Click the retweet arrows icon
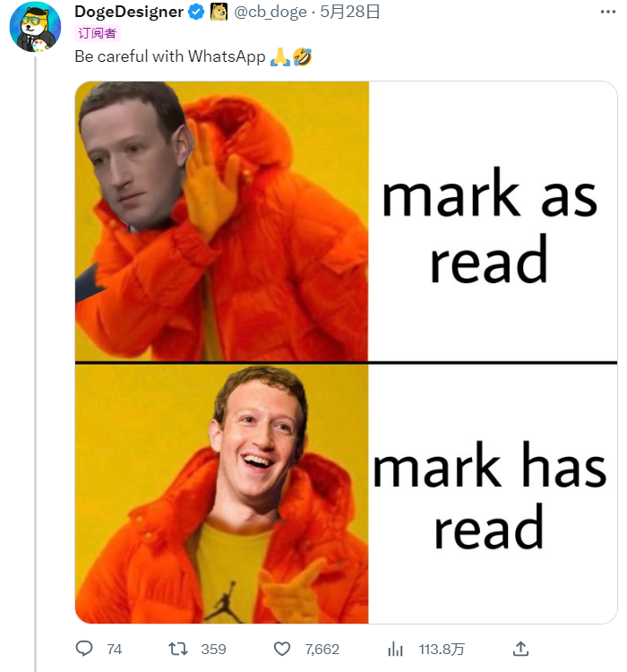Image resolution: width=627 pixels, height=672 pixels. (178, 649)
